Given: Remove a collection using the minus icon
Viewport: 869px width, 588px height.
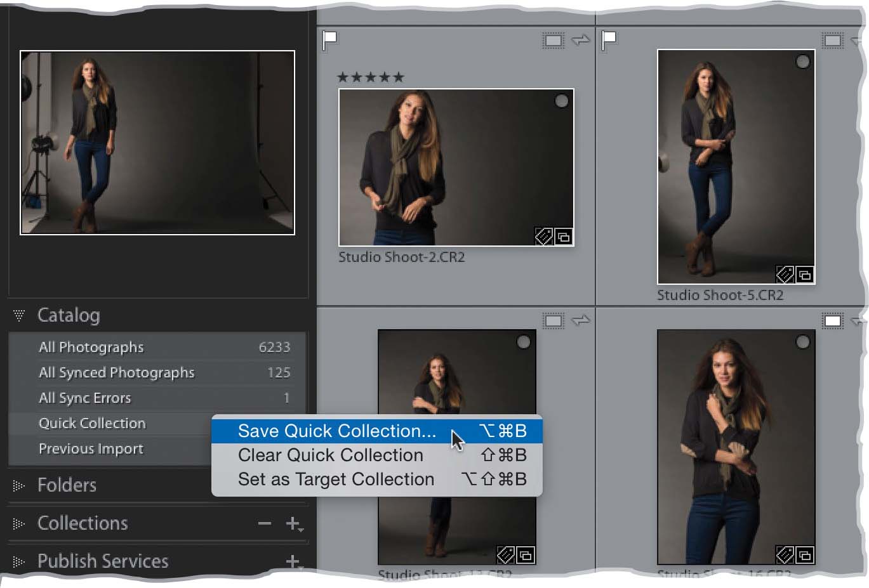Looking at the screenshot, I should (x=265, y=523).
